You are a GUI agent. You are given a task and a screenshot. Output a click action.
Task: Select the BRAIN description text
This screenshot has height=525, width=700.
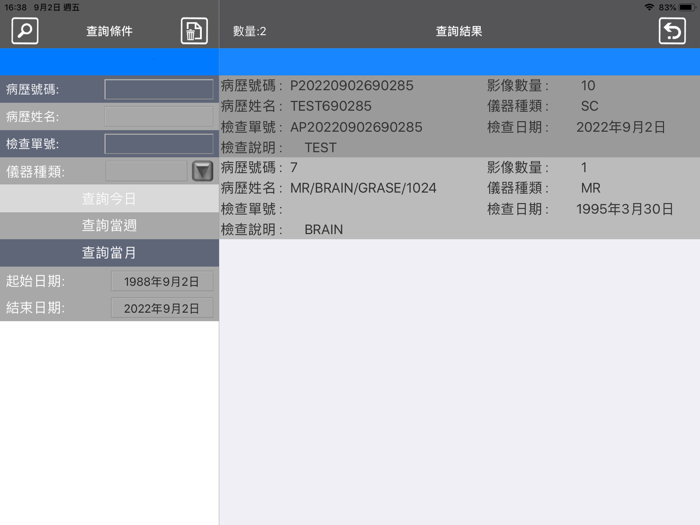324,229
